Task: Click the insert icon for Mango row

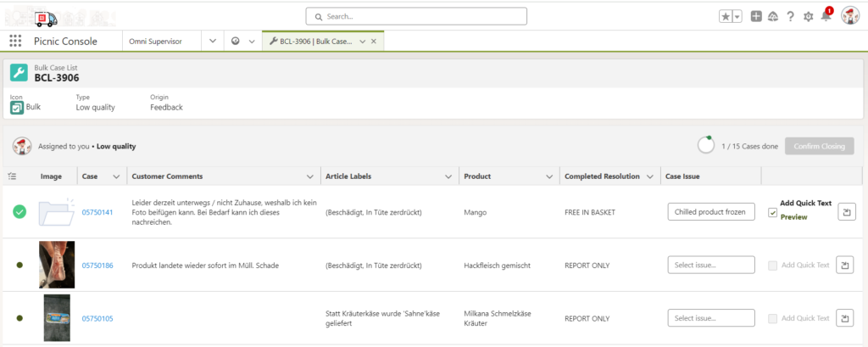Action: point(845,212)
